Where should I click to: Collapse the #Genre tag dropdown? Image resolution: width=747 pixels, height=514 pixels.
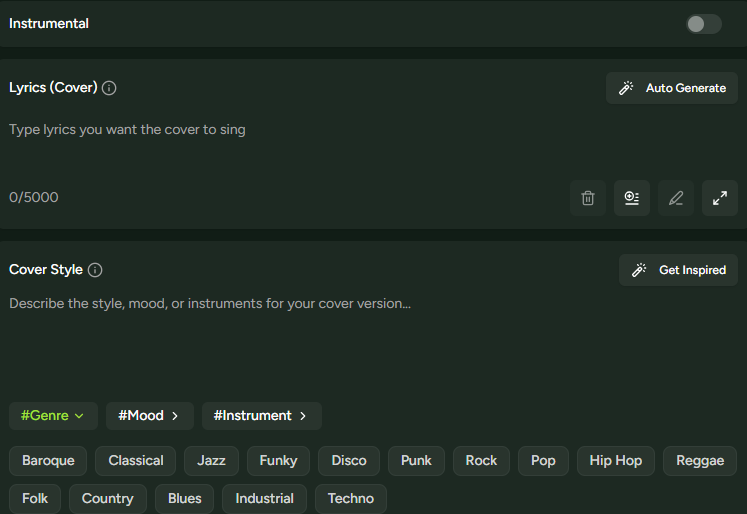coord(53,416)
